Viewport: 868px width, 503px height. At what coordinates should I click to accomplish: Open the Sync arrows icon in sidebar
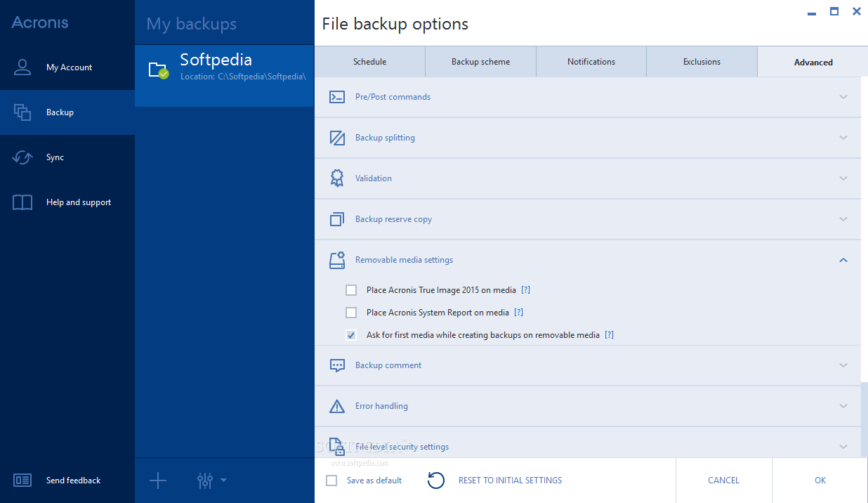click(x=22, y=157)
